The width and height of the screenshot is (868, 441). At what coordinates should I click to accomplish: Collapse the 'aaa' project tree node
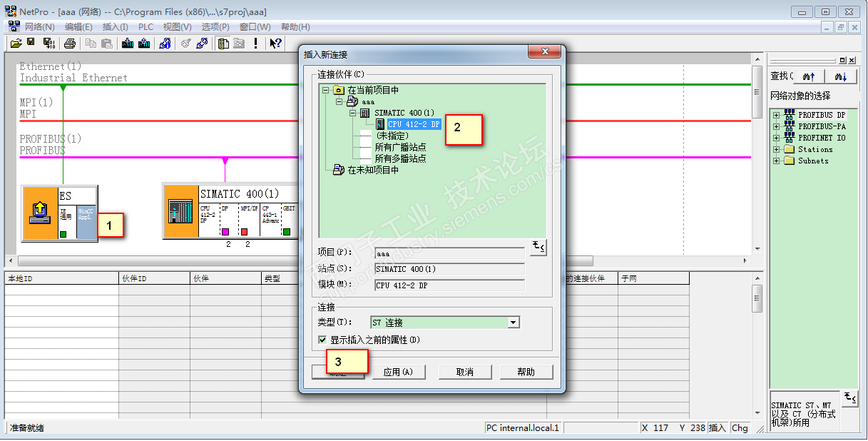coord(339,102)
